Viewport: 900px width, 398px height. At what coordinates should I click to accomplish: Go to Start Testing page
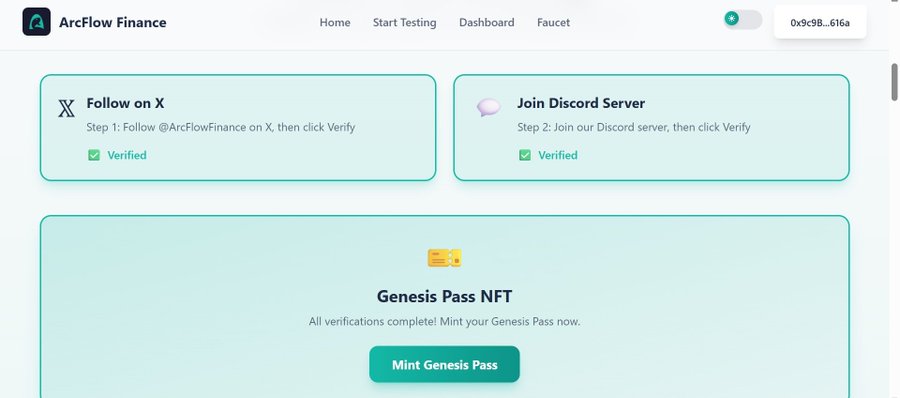coord(405,22)
